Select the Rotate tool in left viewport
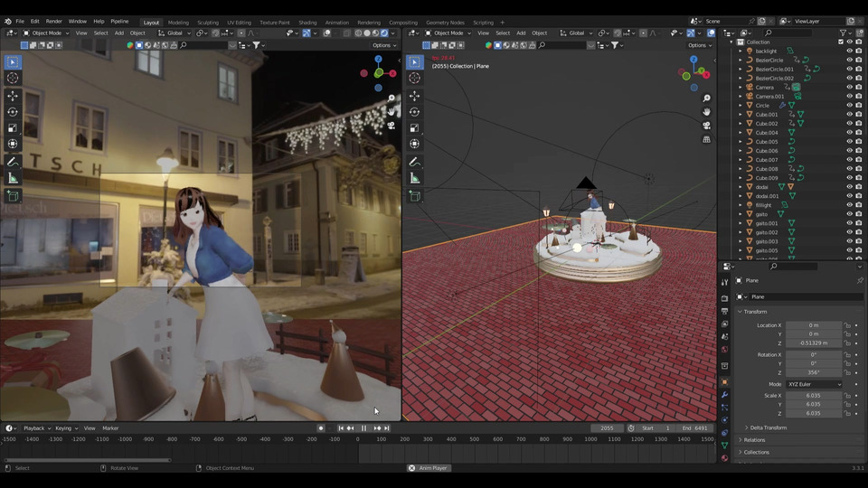Screen dimensions: 868x488 coord(12,112)
